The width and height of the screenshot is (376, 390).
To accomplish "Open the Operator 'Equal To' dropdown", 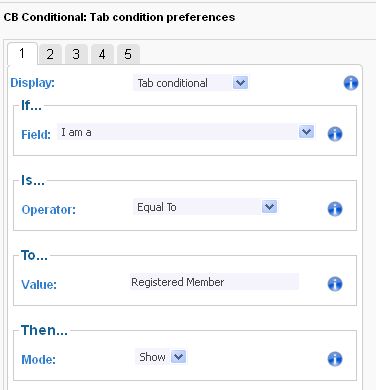I will coord(205,207).
